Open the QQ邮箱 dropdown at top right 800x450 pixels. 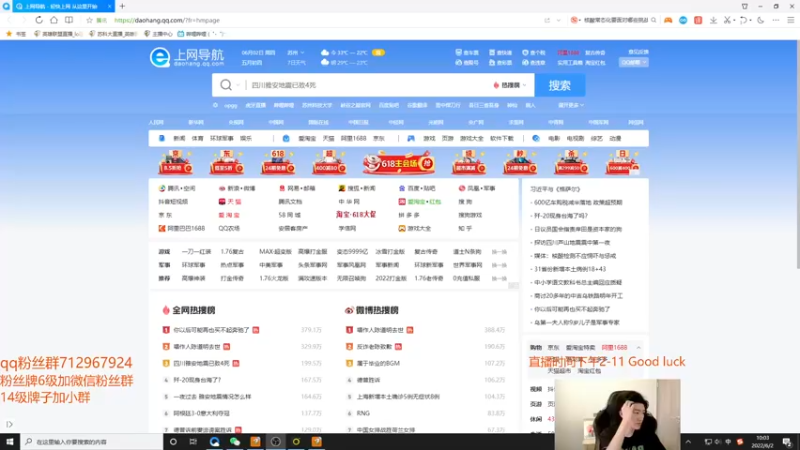(x=634, y=62)
